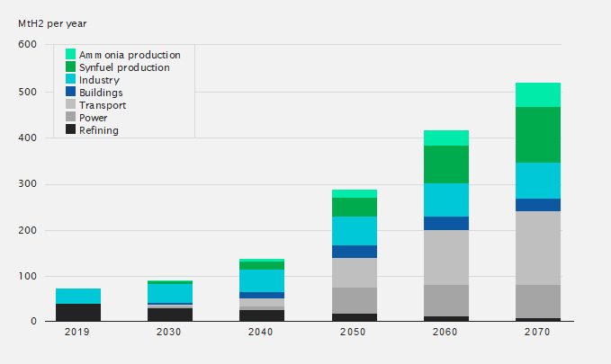Viewport: 611px width, 364px height.
Task: Click the blue Buildings segment in 2060 bar
Action: 446,223
